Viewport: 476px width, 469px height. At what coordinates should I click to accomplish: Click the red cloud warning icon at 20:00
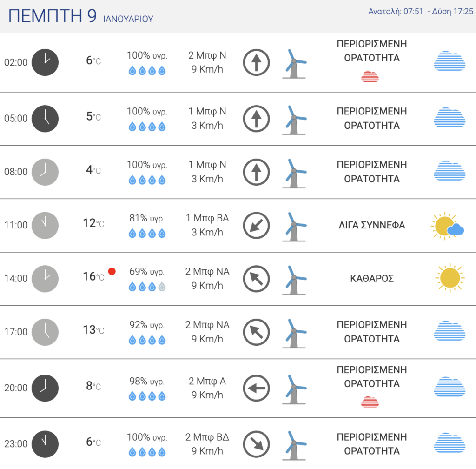point(370,402)
